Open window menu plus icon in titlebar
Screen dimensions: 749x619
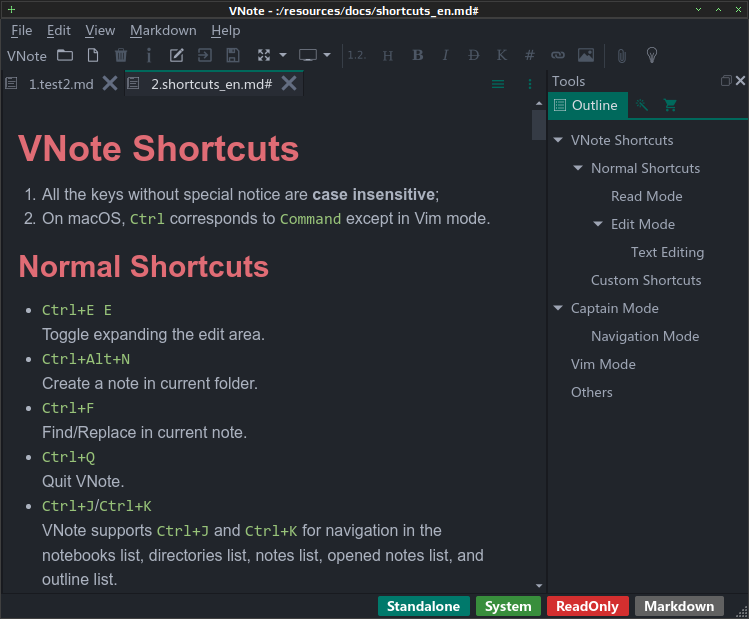click(11, 10)
